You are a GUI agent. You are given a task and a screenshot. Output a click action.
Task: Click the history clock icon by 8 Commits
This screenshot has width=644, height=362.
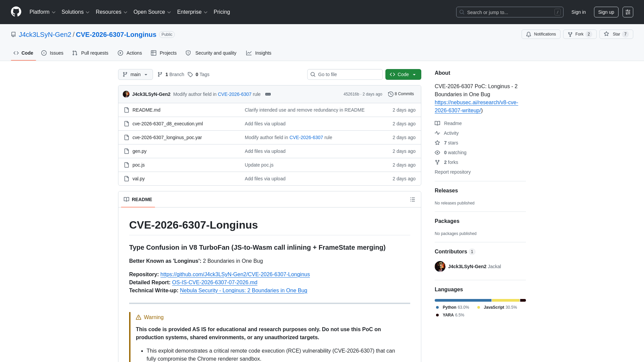coord(390,94)
